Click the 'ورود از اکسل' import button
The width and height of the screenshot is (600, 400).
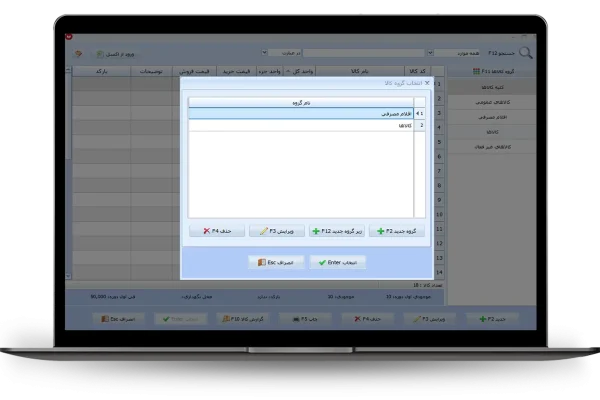[x=113, y=54]
